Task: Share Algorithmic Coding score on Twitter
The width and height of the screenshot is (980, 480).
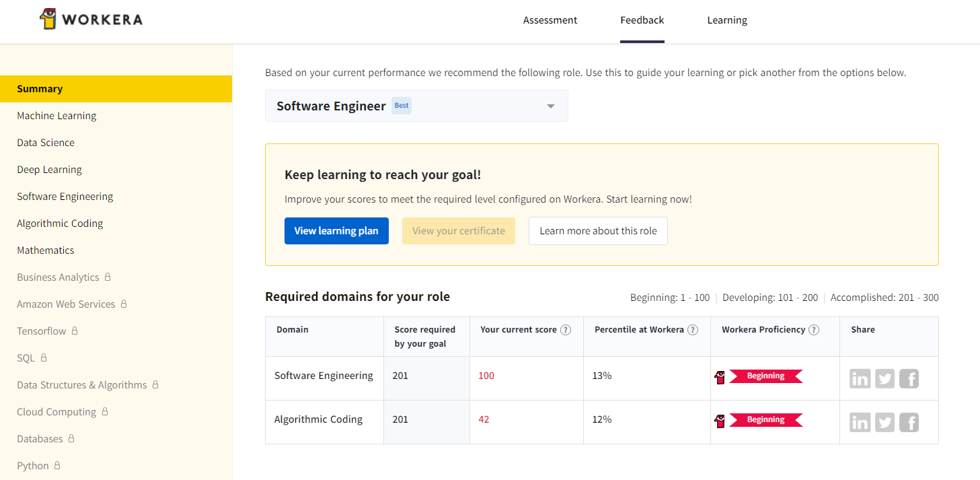Action: [x=884, y=423]
